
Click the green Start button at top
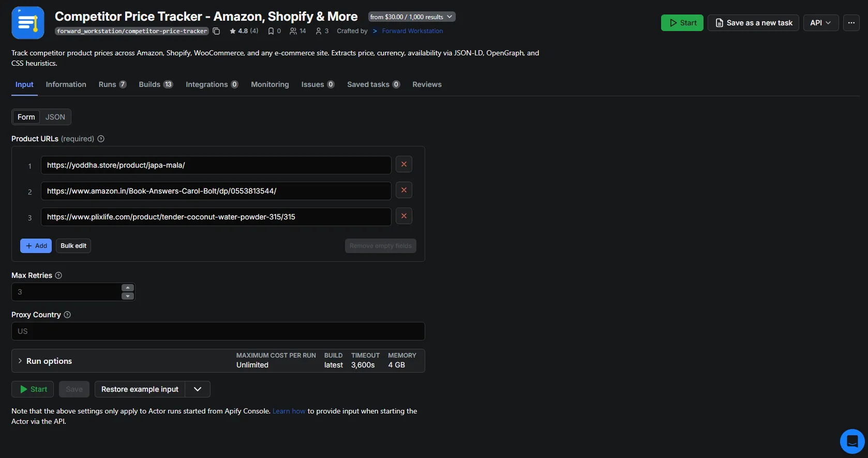tap(682, 23)
